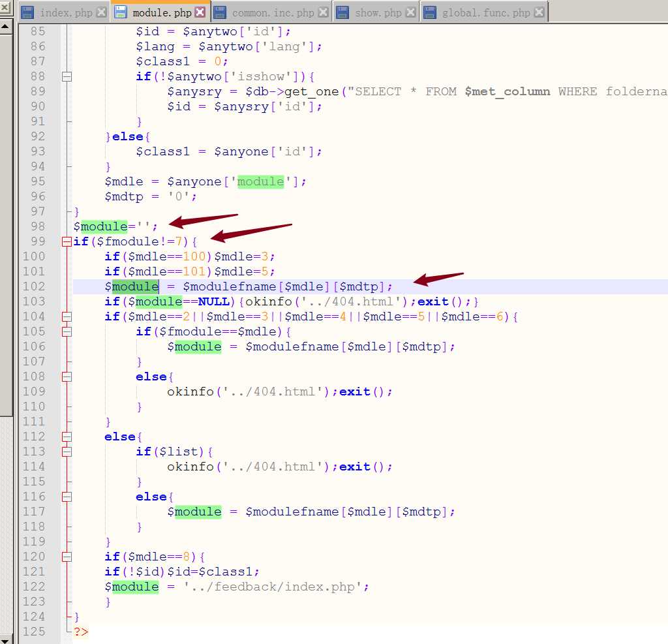Screen dimensions: 668x644
Task: Collapse the if($list) fold at line 113
Action: (x=67, y=452)
